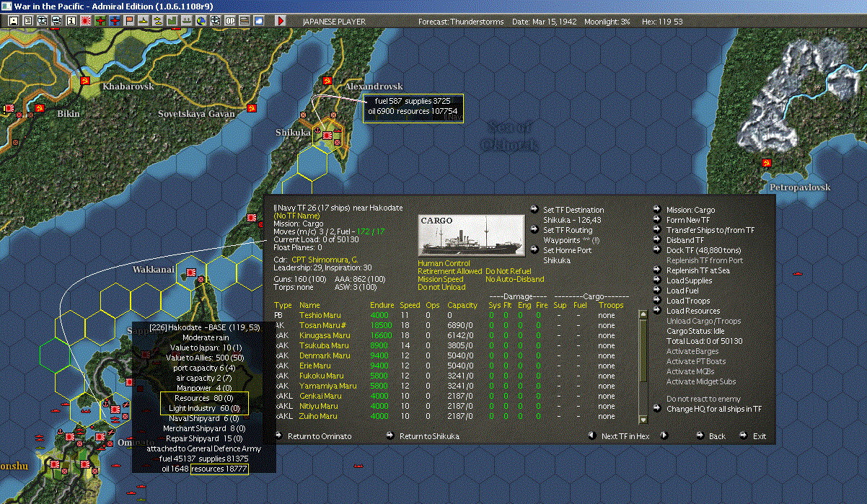Click the Back button
The height and width of the screenshot is (504, 867).
coord(717,436)
